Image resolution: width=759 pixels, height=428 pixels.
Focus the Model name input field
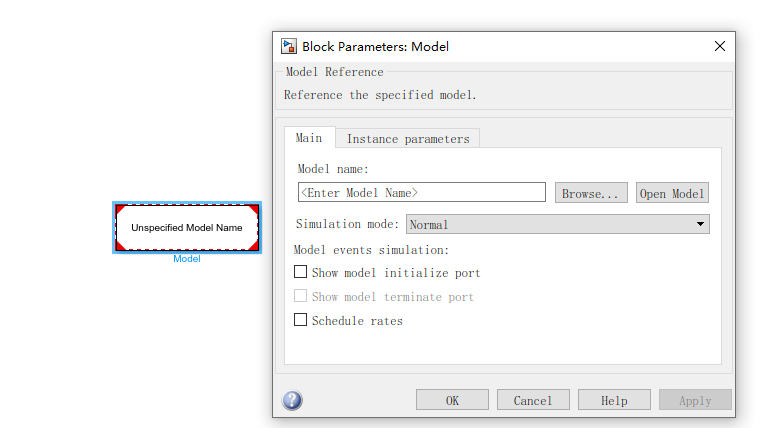[x=421, y=192]
